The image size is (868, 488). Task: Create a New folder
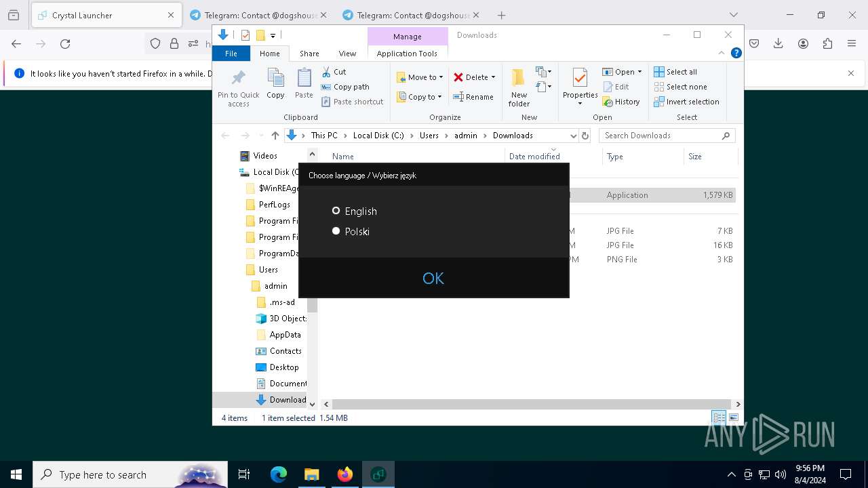click(519, 88)
